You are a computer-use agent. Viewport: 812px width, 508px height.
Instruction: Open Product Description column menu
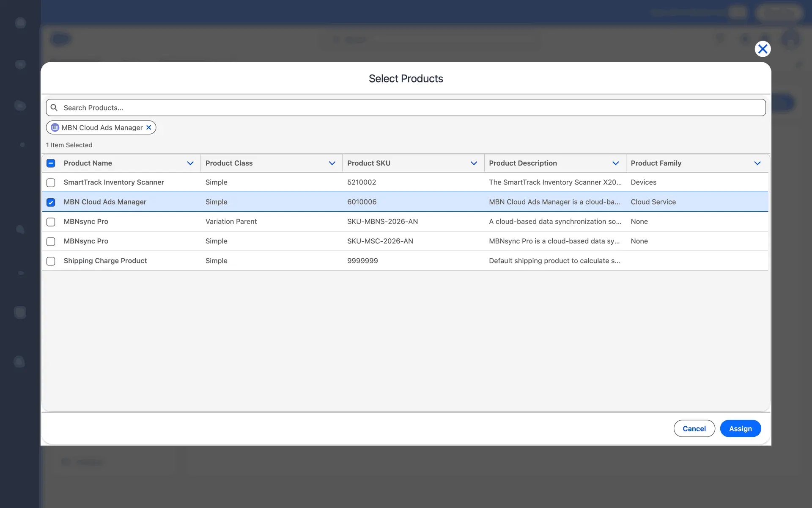tap(615, 163)
